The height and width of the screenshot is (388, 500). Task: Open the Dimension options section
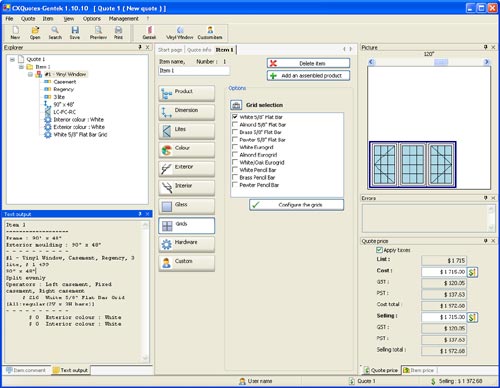pos(187,112)
